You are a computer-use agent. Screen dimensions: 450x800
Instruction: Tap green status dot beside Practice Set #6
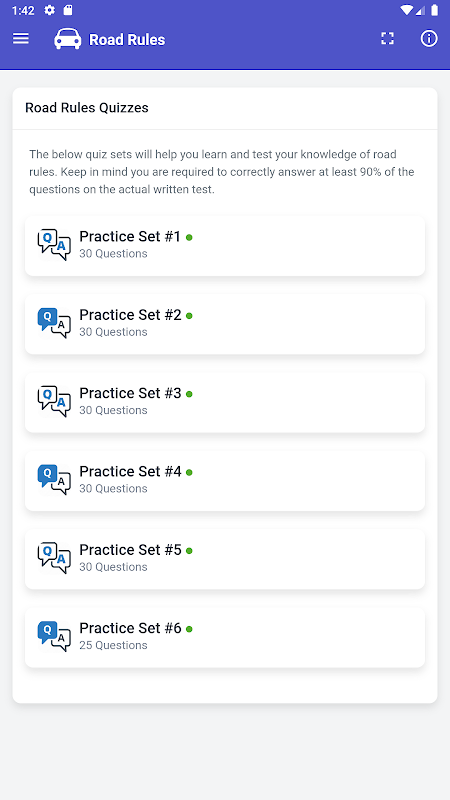[x=189, y=629]
